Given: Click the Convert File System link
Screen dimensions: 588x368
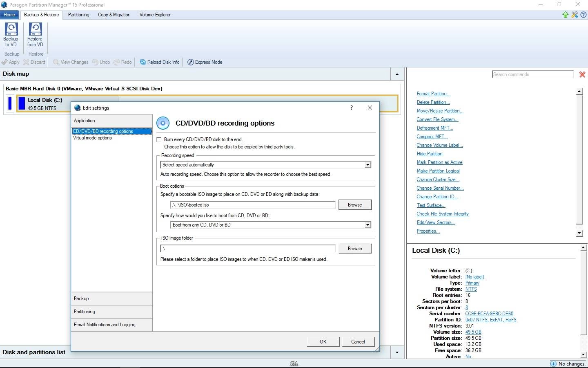Looking at the screenshot, I should click(x=437, y=119).
